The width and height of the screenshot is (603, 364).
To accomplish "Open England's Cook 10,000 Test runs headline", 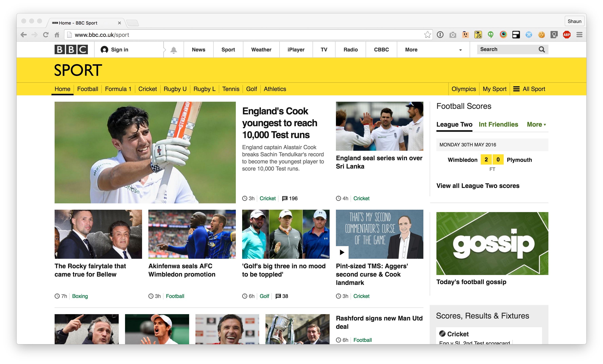I will pyautogui.click(x=280, y=123).
